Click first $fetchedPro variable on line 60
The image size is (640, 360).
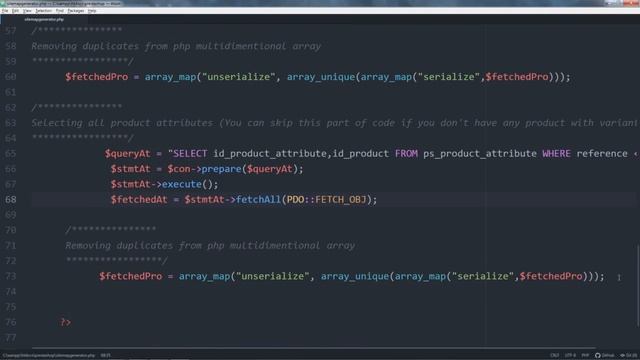[x=97, y=77]
